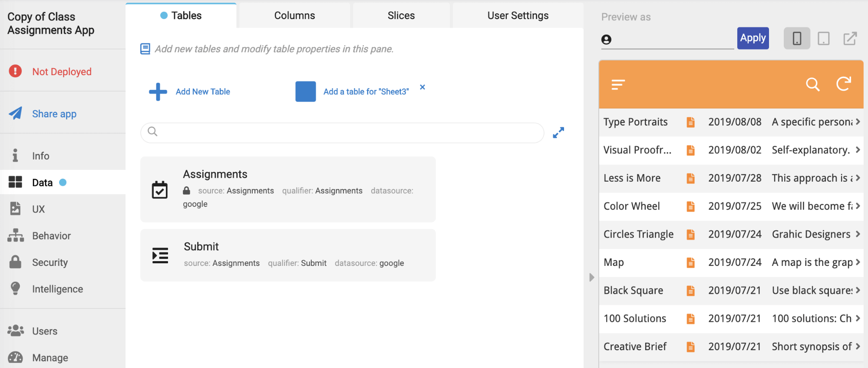The height and width of the screenshot is (368, 868).
Task: Click file icon in Type Portraits row
Action: point(690,122)
